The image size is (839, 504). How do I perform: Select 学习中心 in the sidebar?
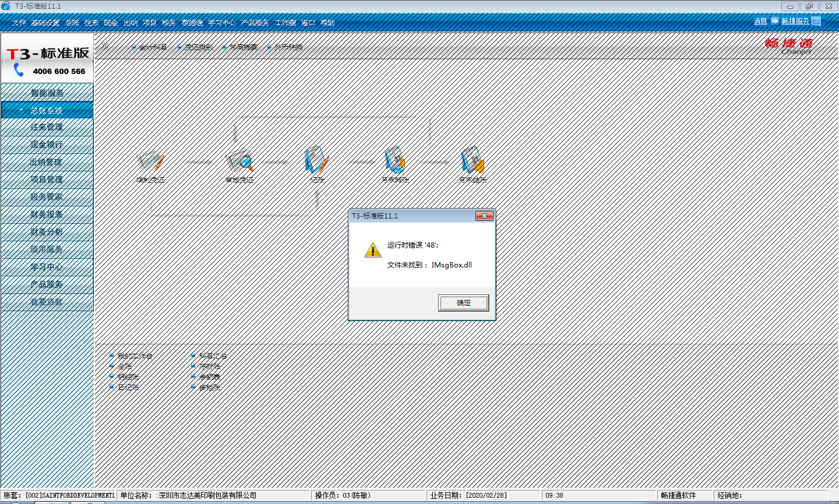point(47,267)
